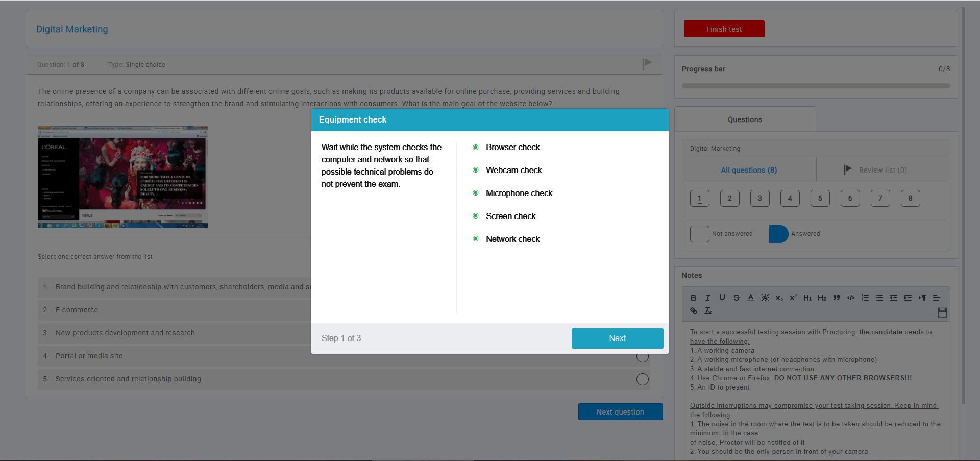980x461 pixels.
Task: Advance with the Next question button
Action: [620, 411]
